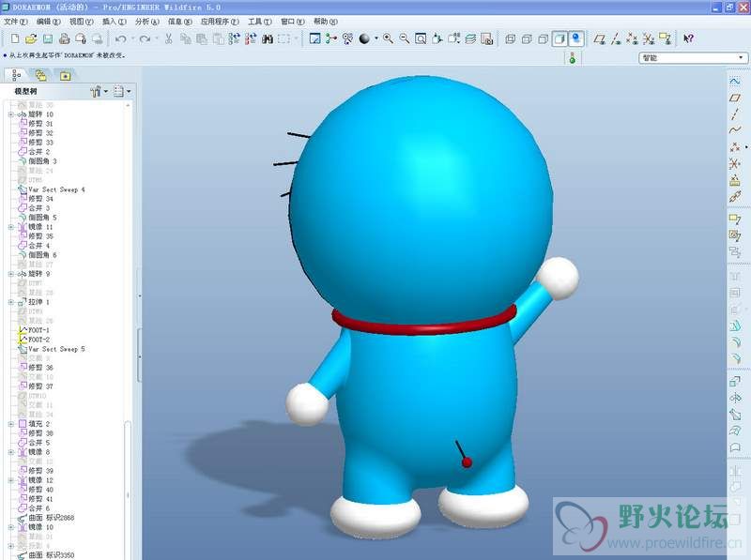Viewport: 751px width, 560px height.
Task: Print the model using printer icon
Action: click(x=65, y=38)
